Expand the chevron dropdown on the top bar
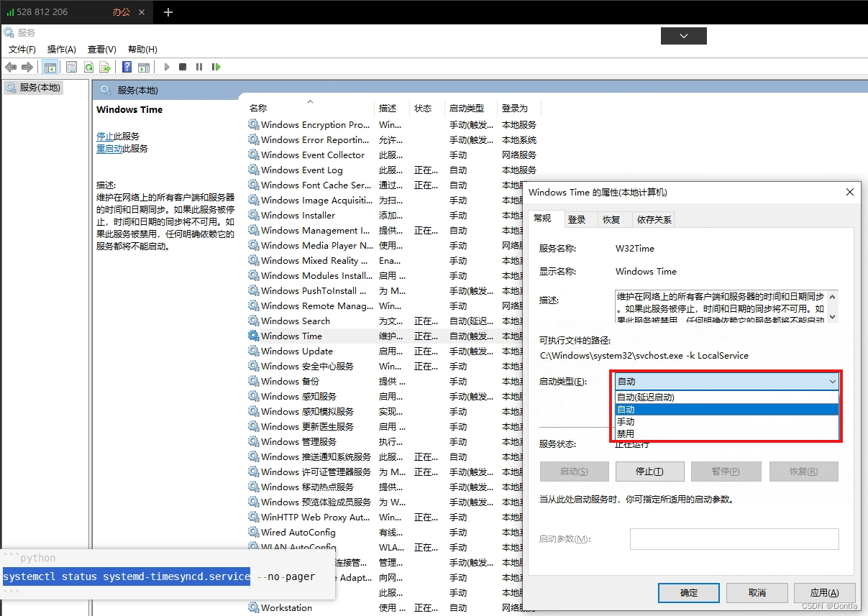 pyautogui.click(x=684, y=35)
